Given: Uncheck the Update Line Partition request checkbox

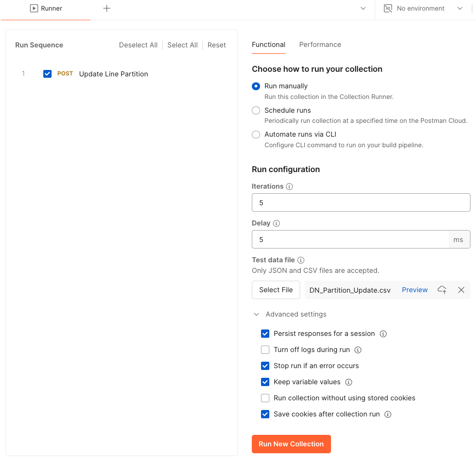Looking at the screenshot, I should pos(47,74).
